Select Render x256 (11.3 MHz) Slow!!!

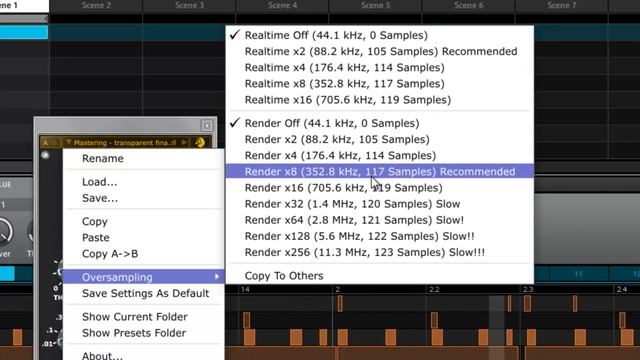[x=380, y=252]
